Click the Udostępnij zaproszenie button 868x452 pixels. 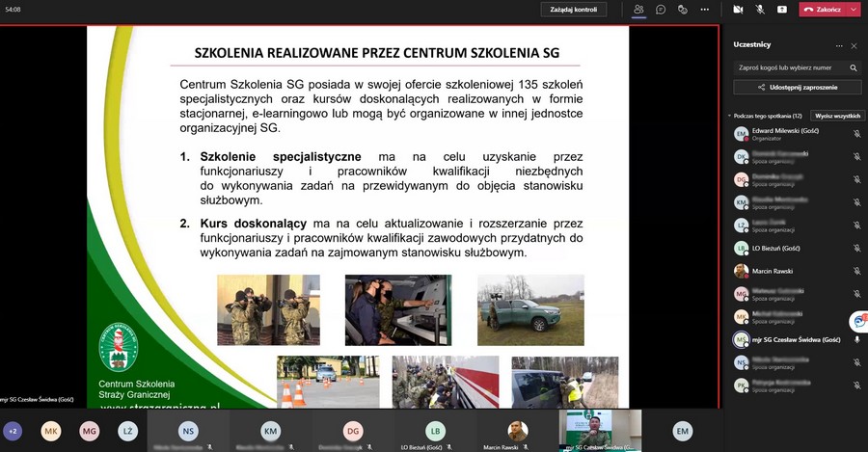tap(797, 88)
